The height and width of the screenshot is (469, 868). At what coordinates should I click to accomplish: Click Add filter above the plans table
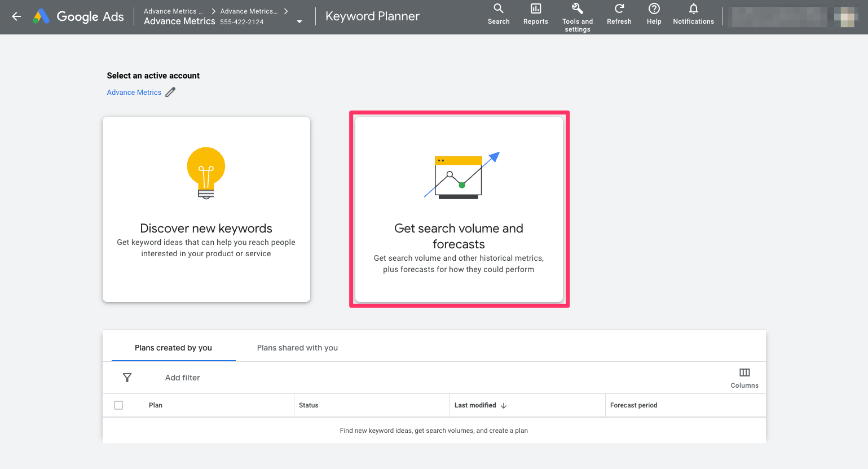point(182,377)
